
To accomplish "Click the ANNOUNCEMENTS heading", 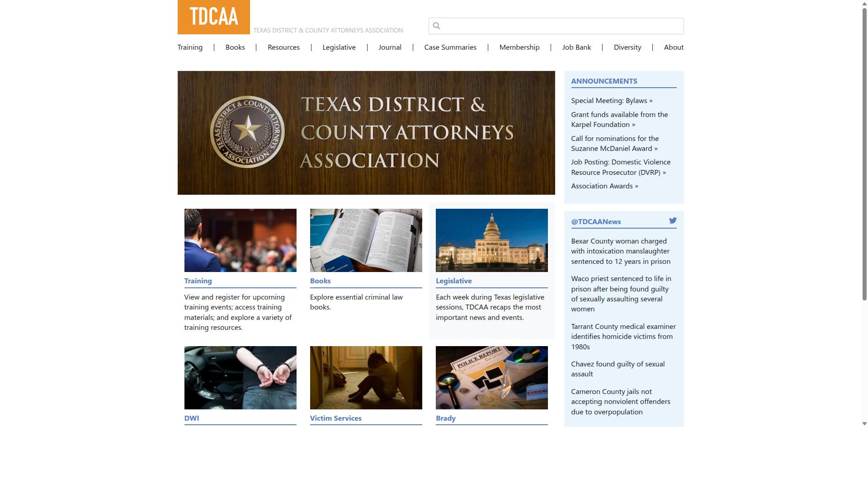I will [x=604, y=81].
